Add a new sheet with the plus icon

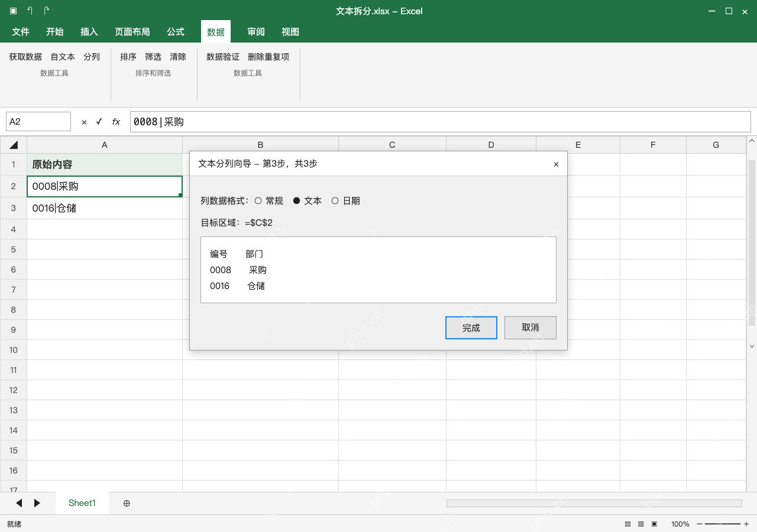(127, 503)
